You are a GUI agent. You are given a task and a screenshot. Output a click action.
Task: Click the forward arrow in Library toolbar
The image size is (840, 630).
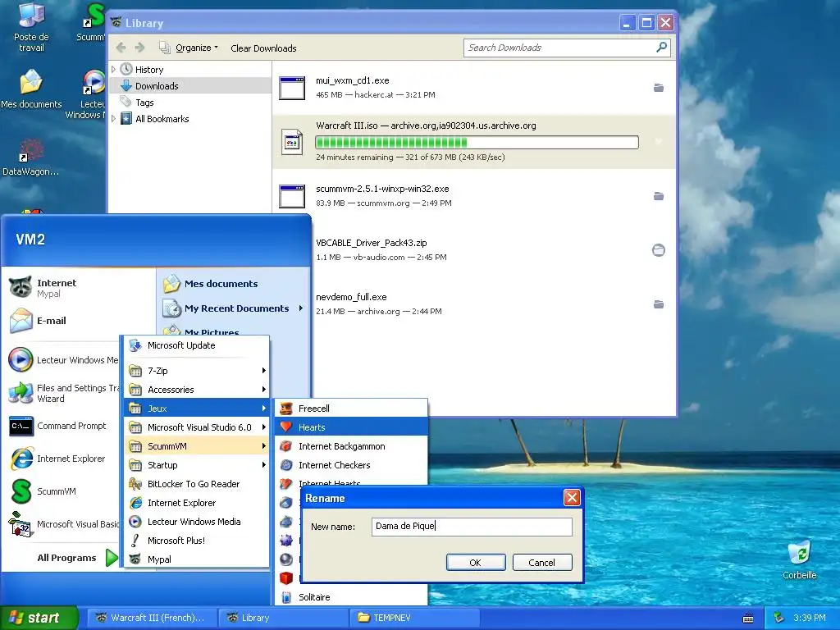click(x=139, y=48)
